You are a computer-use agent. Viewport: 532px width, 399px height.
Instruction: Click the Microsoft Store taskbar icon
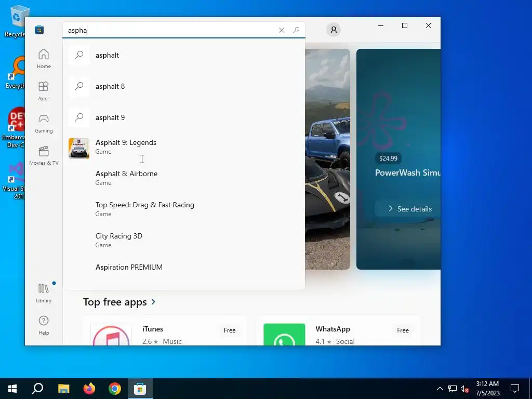click(x=140, y=389)
